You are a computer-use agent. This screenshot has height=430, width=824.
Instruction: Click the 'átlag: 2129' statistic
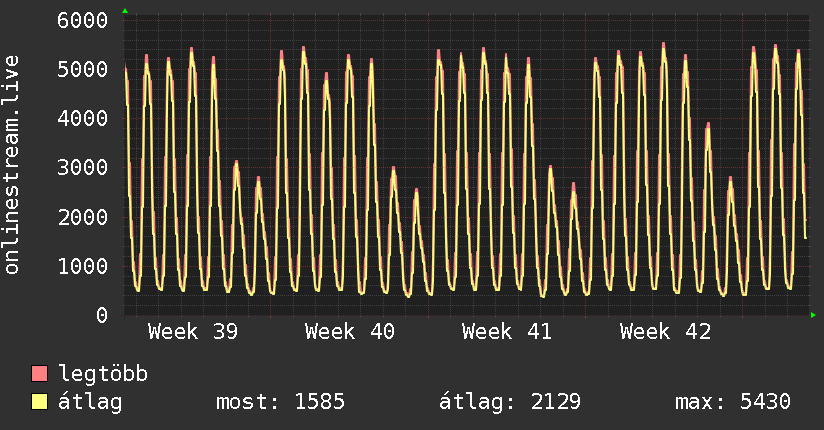coord(510,402)
